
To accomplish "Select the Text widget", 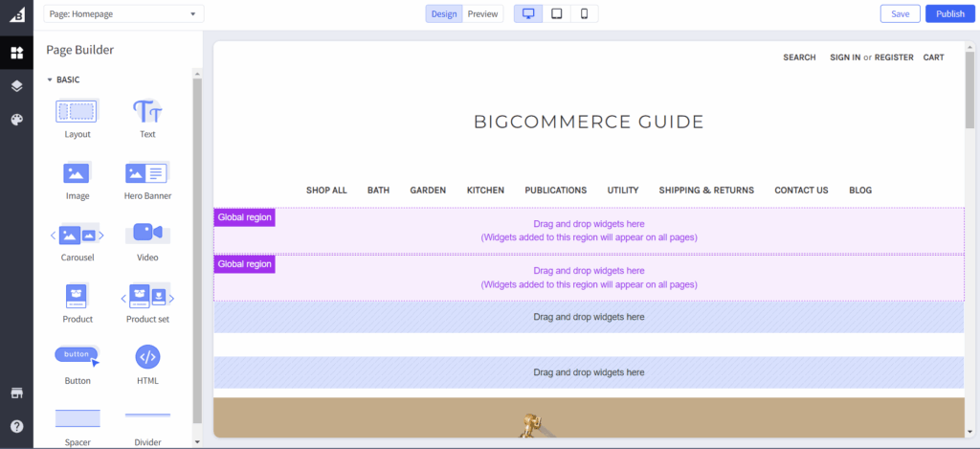I will [x=147, y=119].
